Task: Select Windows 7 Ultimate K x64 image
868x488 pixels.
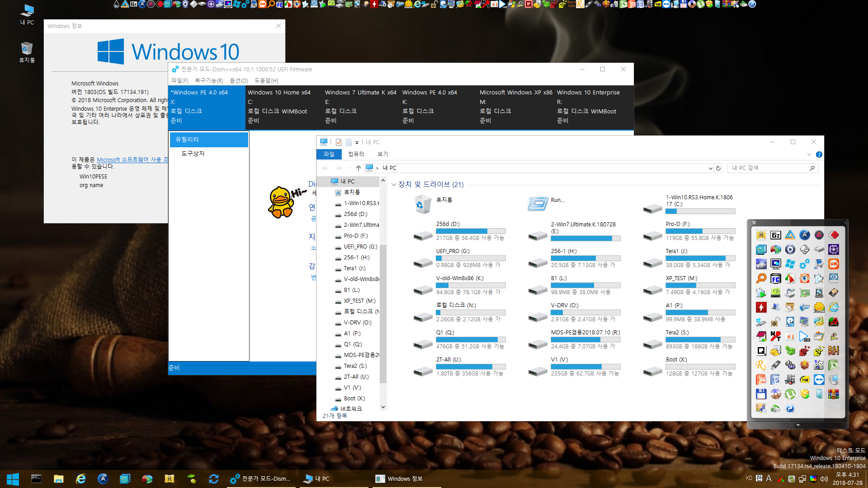Action: click(361, 107)
